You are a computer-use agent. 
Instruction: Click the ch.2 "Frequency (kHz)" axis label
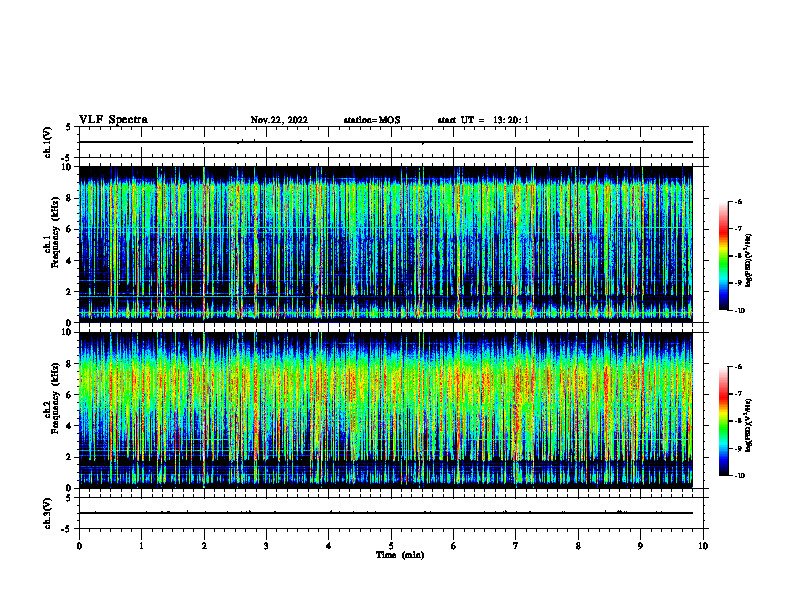click(56, 398)
